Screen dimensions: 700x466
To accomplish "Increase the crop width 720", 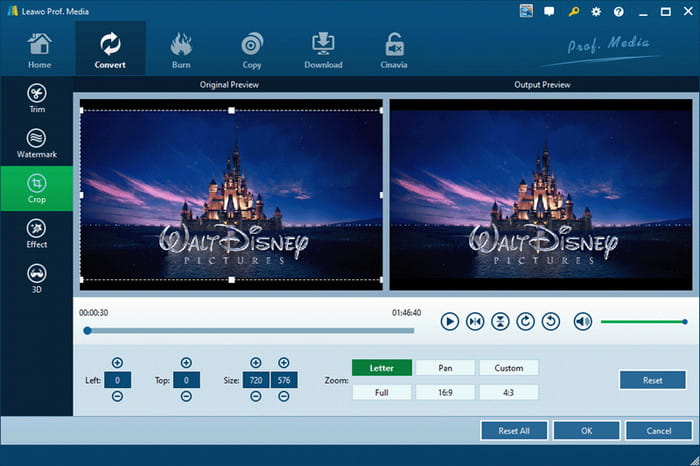I will click(256, 362).
